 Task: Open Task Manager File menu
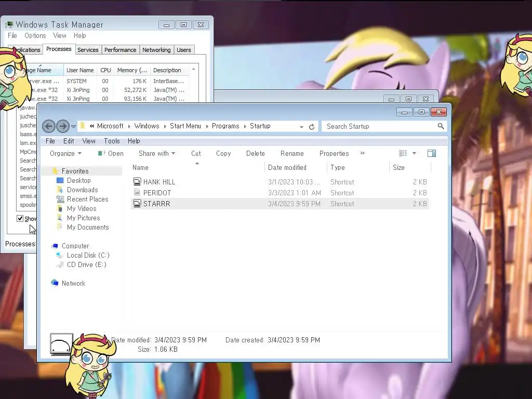(x=12, y=35)
